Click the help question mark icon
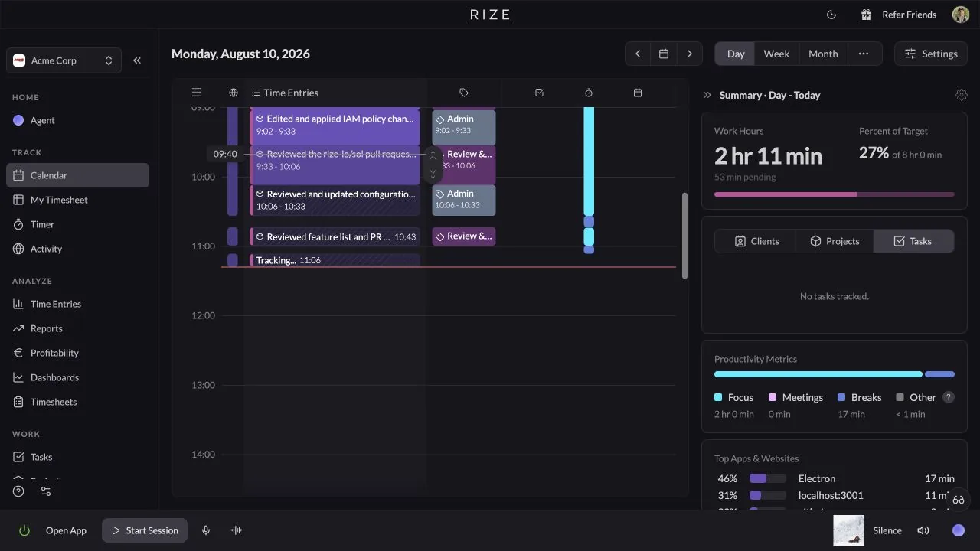Viewport: 980px width, 551px height. point(18,491)
